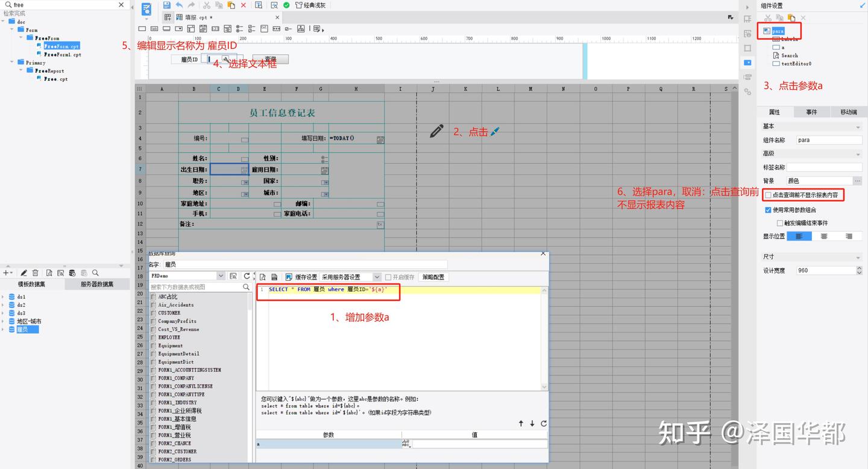Click the magnifier icon in table search box
This screenshot has height=469, width=868.
[246, 287]
